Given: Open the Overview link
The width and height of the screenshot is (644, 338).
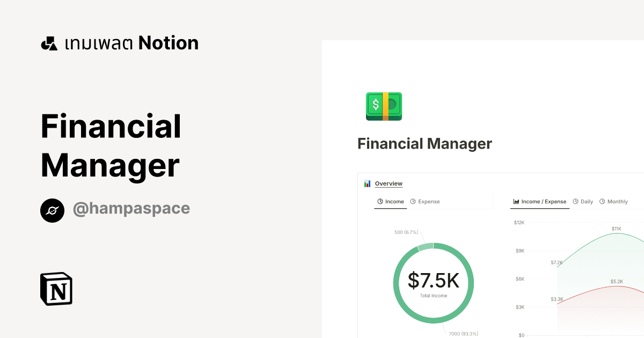Looking at the screenshot, I should pos(388,183).
